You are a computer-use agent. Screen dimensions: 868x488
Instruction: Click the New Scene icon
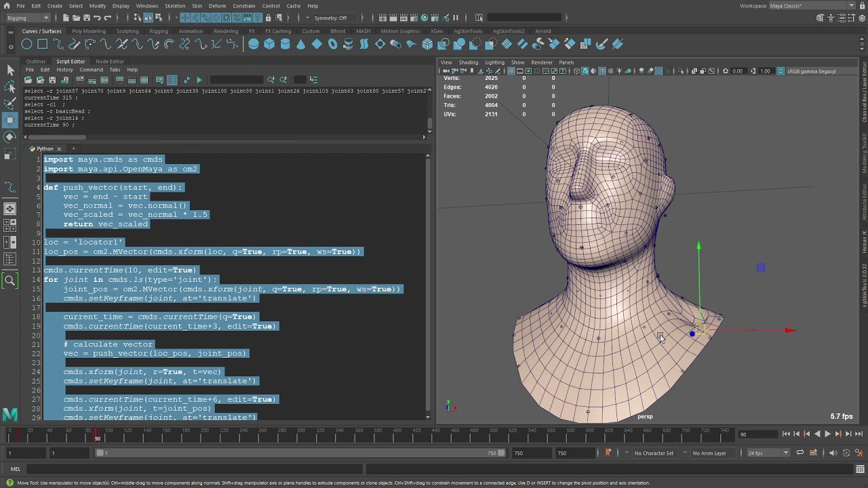(x=66, y=18)
